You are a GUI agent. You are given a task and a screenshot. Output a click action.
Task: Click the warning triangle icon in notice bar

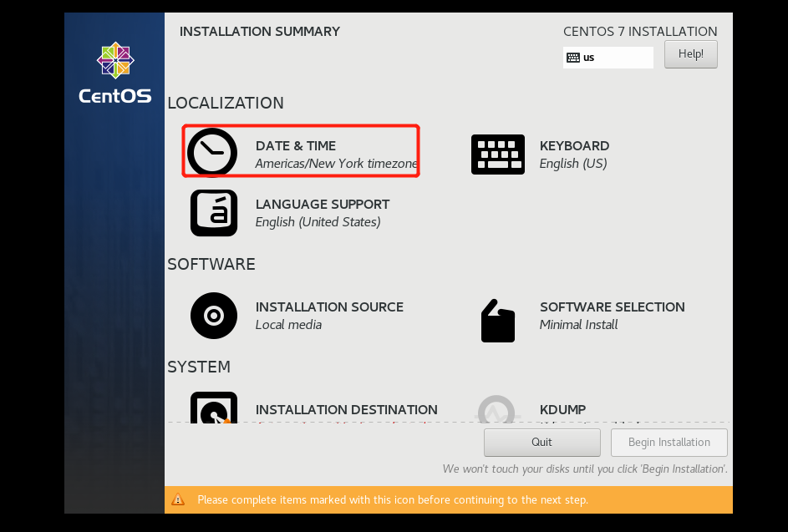[178, 499]
